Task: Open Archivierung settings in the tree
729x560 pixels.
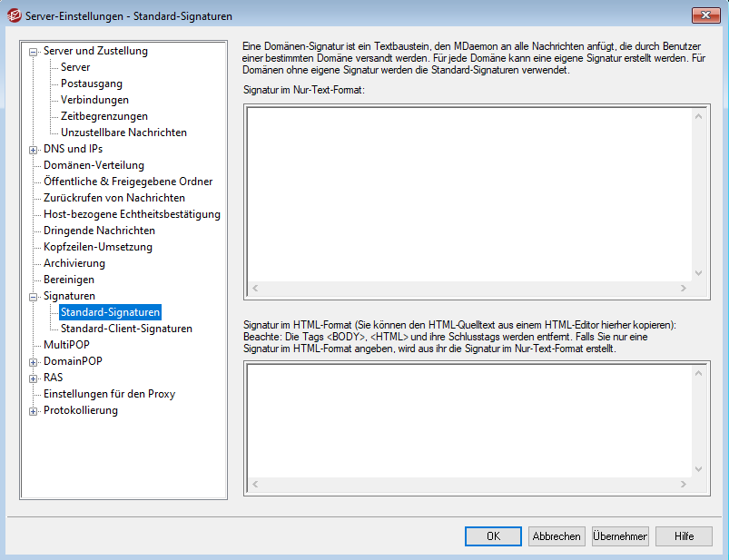Action: click(x=74, y=263)
